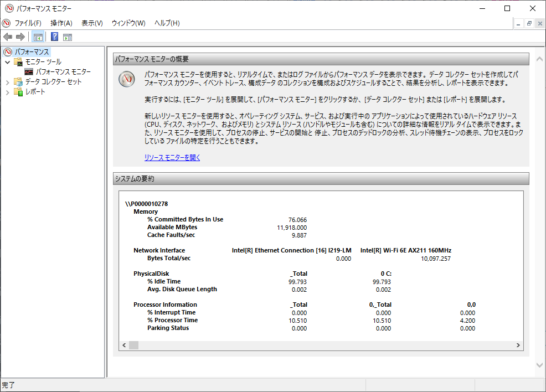The image size is (546, 392).
Task: Click the Forward arrow in the toolbar
Action: (20, 37)
